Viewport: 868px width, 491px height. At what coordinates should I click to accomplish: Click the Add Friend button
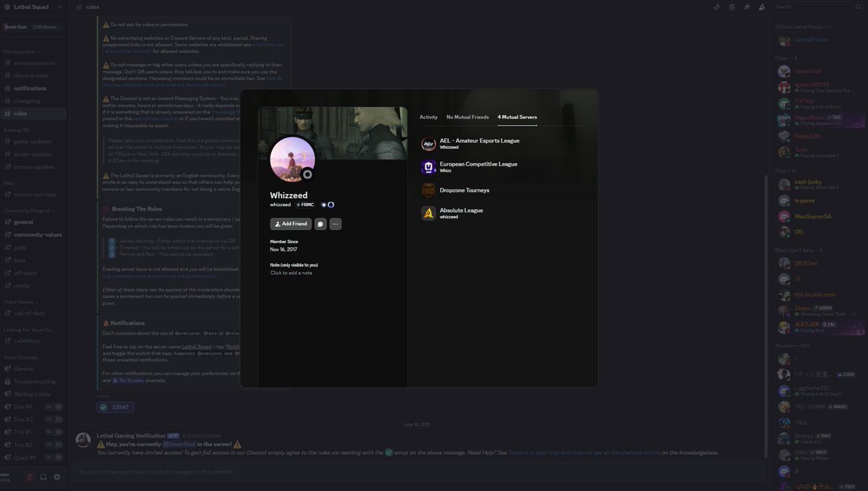tap(291, 224)
